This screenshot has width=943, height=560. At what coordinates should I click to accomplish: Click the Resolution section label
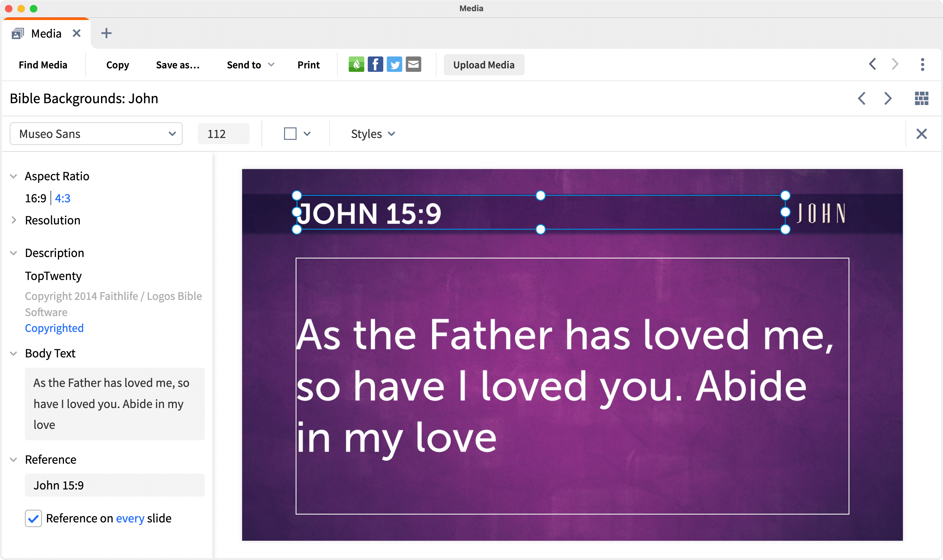pos(53,220)
